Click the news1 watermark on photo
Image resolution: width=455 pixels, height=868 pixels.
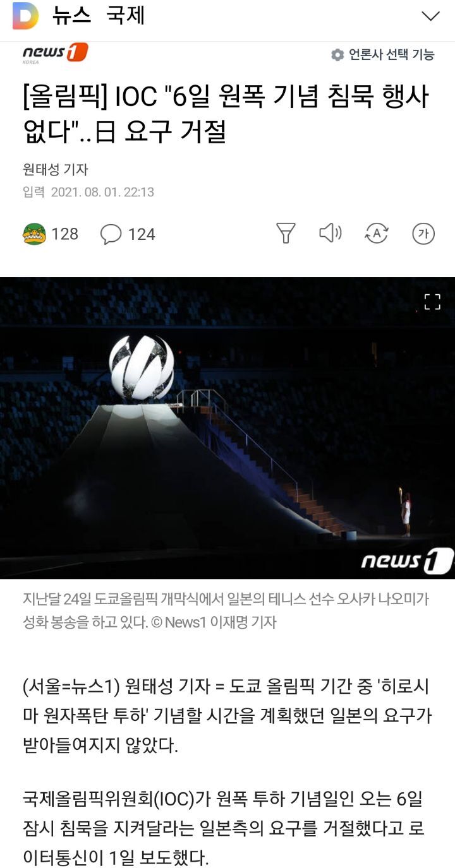pyautogui.click(x=406, y=561)
